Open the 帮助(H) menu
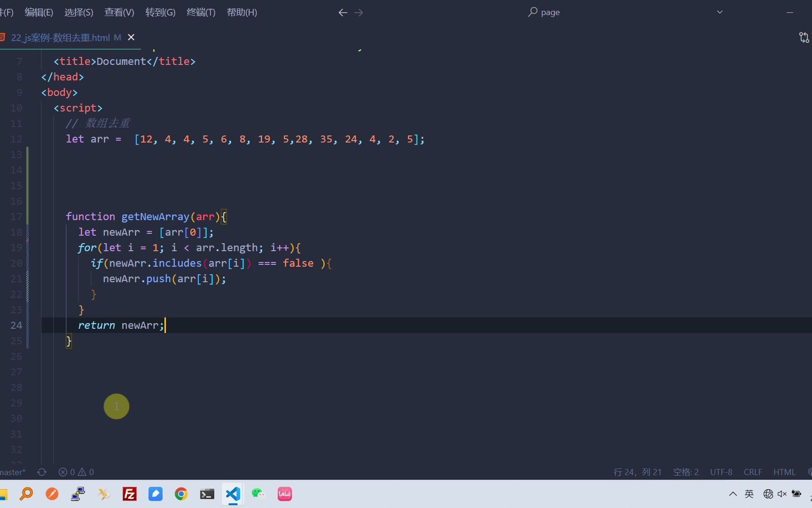812x508 pixels. (242, 12)
